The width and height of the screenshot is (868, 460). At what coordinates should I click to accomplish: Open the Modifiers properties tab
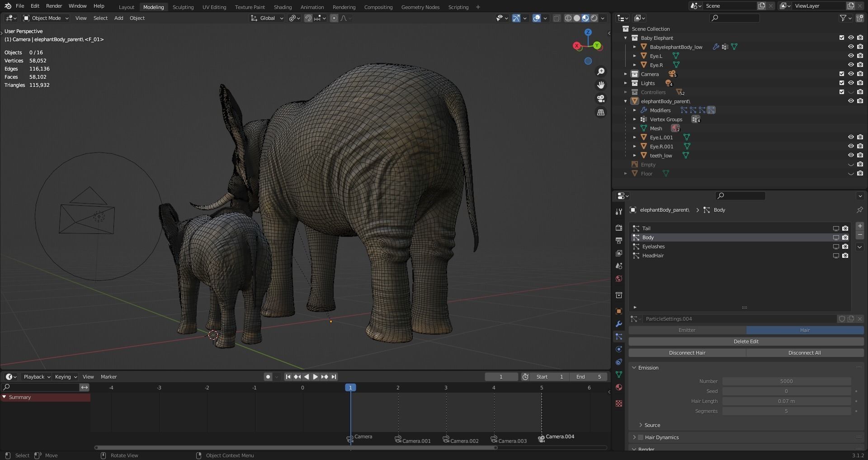[x=619, y=324]
